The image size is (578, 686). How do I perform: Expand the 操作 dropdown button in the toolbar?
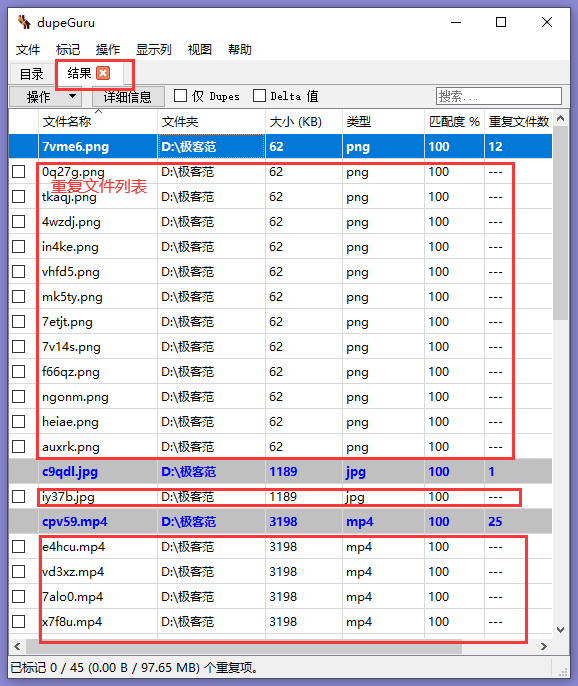(46, 97)
